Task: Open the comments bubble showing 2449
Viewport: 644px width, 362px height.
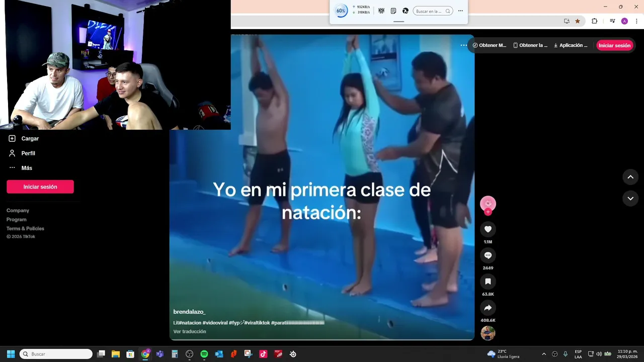Action: click(x=488, y=255)
